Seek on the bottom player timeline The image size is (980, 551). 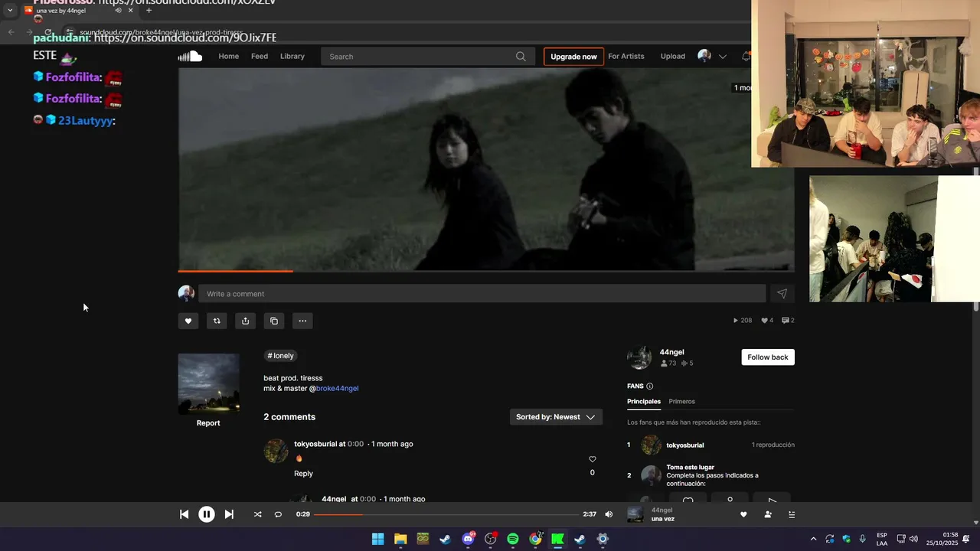tap(446, 514)
